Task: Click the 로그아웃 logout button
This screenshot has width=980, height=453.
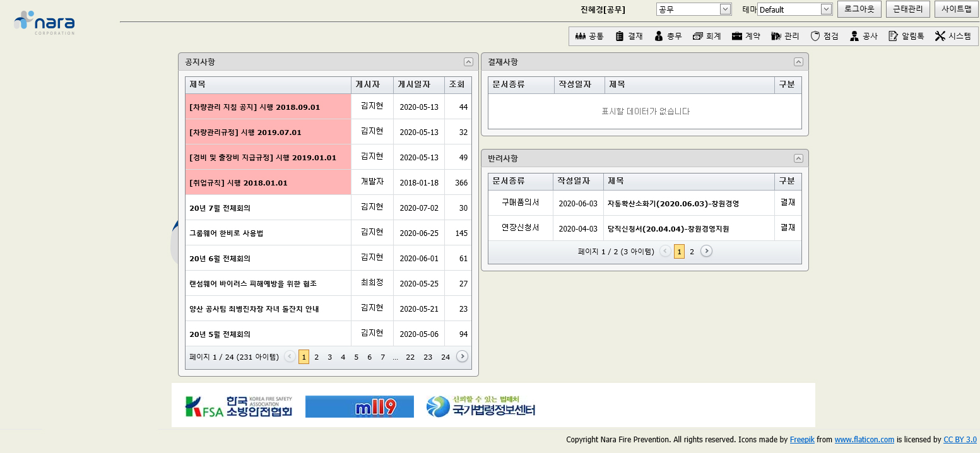Action: point(859,9)
